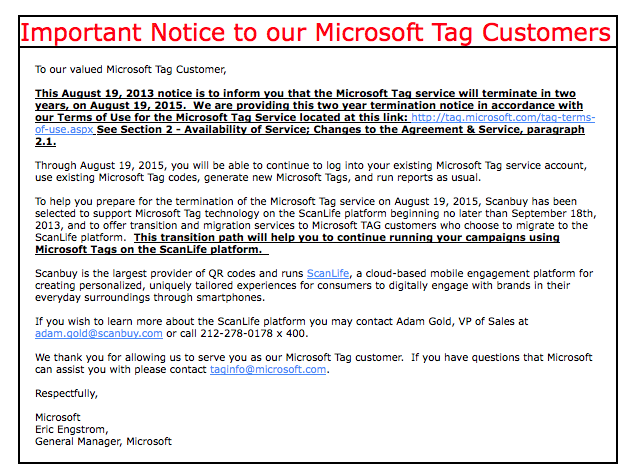Click the underlined paragraph number '2.1.'
This screenshot has height=468, width=631.
(45, 142)
